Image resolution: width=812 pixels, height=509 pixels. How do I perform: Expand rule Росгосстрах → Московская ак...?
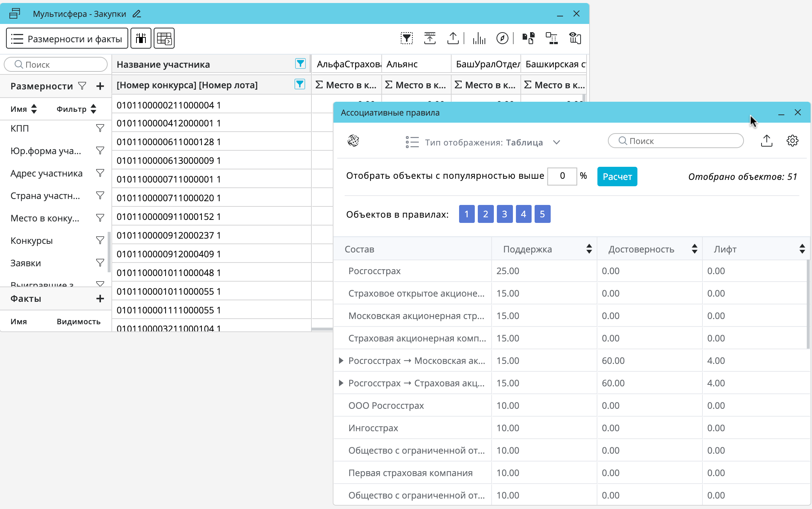tap(341, 361)
